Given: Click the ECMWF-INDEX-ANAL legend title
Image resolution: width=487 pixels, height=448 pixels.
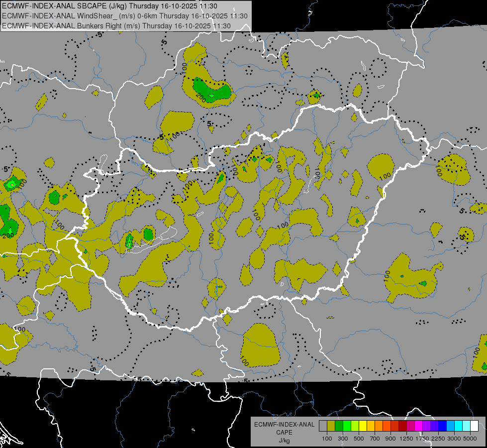Looking at the screenshot, I should tap(284, 425).
